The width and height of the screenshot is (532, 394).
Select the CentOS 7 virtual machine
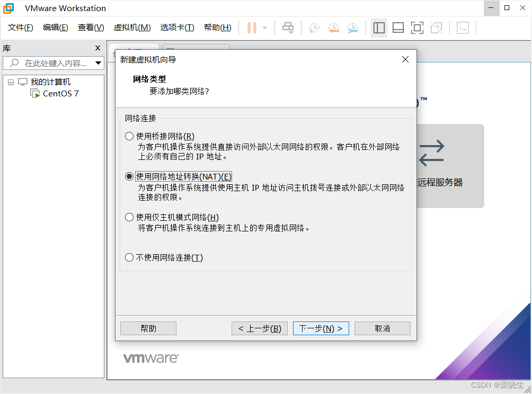click(61, 94)
